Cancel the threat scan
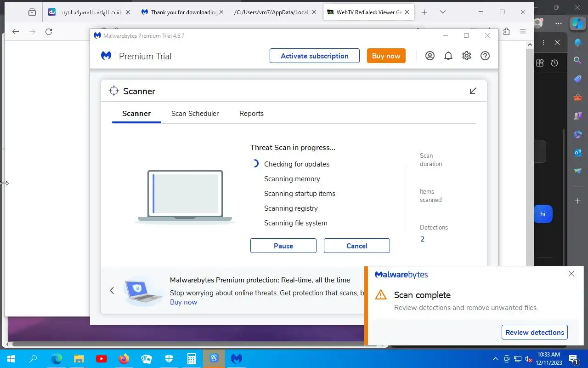Screen dimensions: 588x368 (x=357, y=246)
